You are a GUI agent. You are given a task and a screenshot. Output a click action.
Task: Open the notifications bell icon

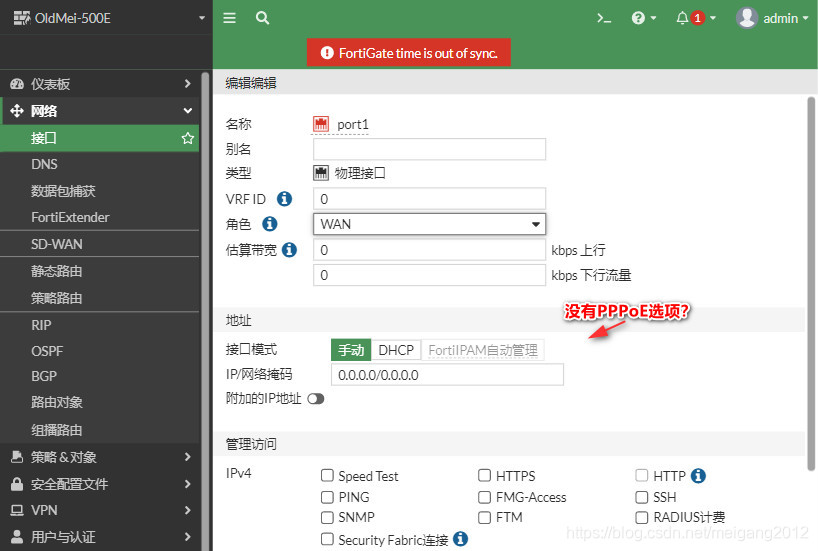(x=682, y=18)
